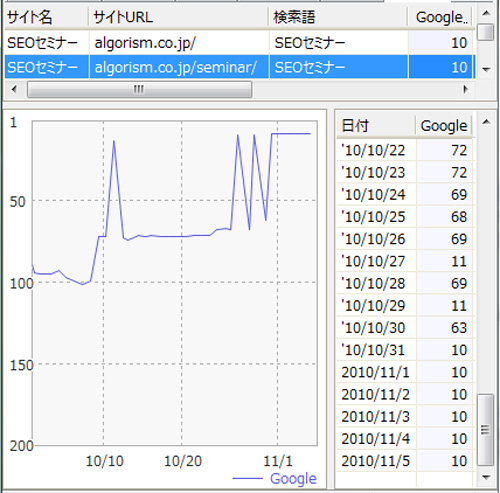
Task: Select the algorism.co.jp/seminar/ row
Action: pyautogui.click(x=239, y=67)
